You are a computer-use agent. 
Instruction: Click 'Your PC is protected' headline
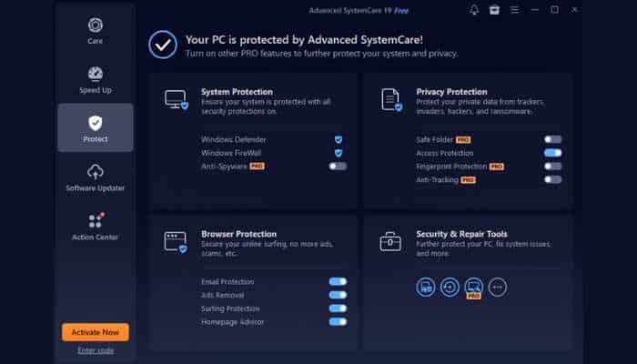(304, 40)
